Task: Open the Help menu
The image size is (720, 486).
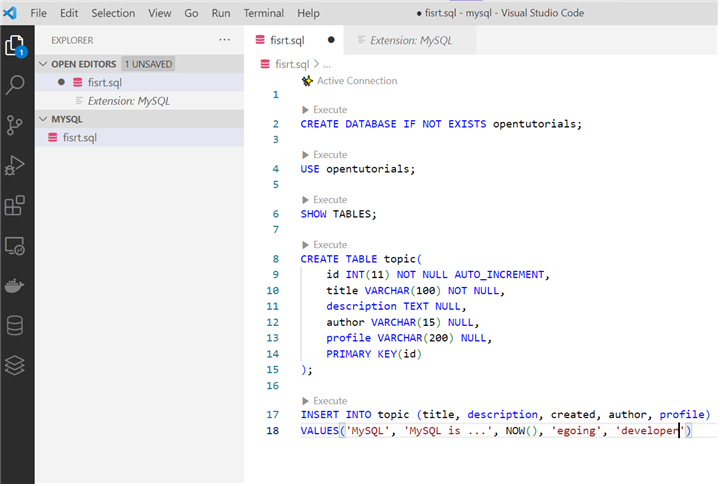Action: pos(308,13)
